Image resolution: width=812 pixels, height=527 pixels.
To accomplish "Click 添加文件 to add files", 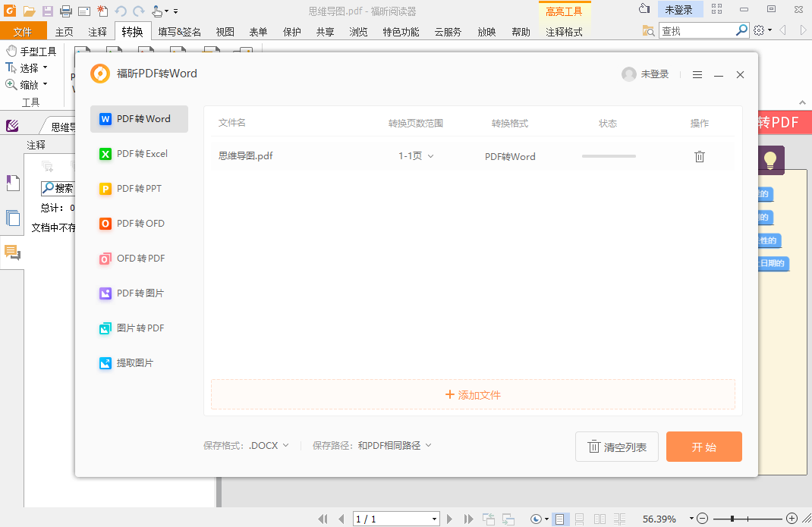I will pyautogui.click(x=472, y=394).
